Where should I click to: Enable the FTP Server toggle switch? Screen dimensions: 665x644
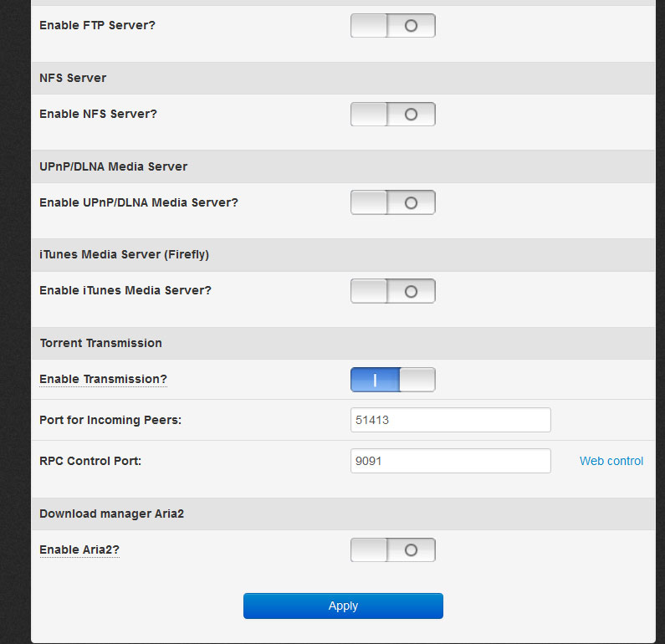(392, 26)
